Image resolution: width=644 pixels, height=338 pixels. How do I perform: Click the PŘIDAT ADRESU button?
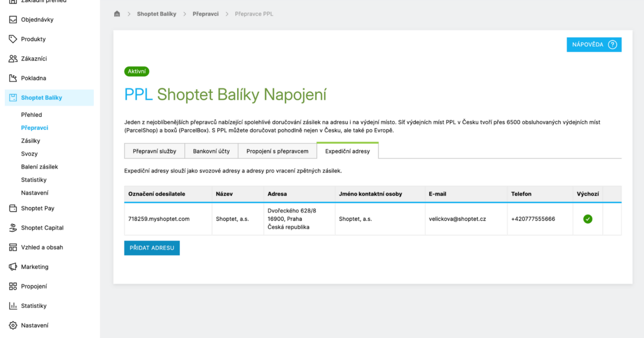[152, 248]
